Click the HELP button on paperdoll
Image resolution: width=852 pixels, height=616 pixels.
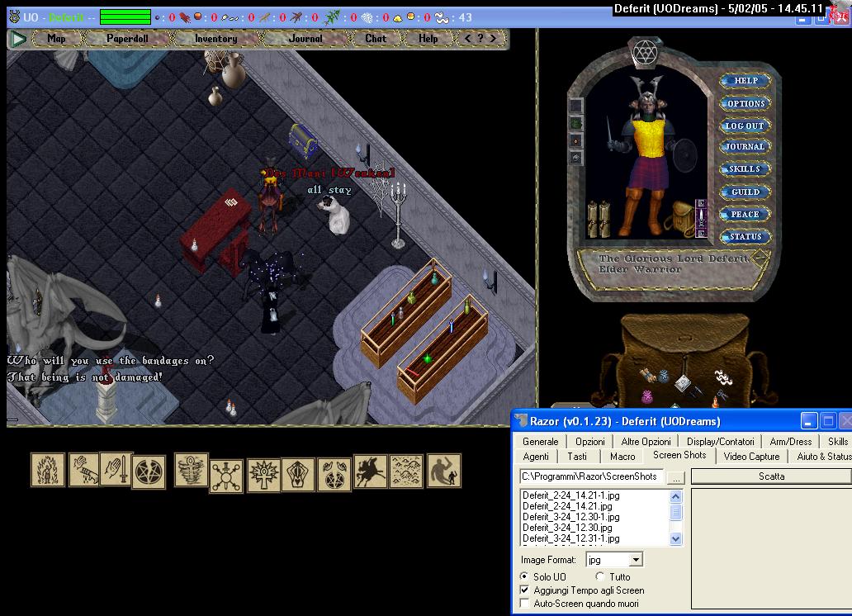[745, 80]
